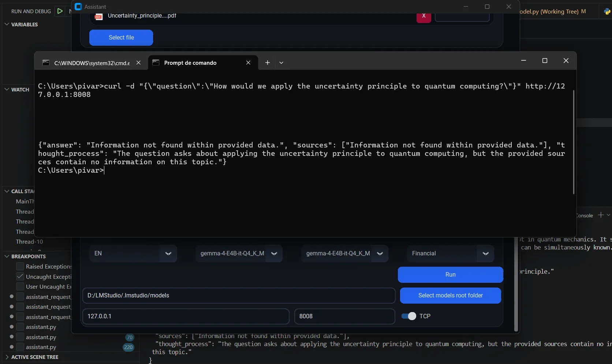The image size is (612, 364).
Task: Click the cmd icon in the Prompt de comando tab
Action: tap(156, 63)
